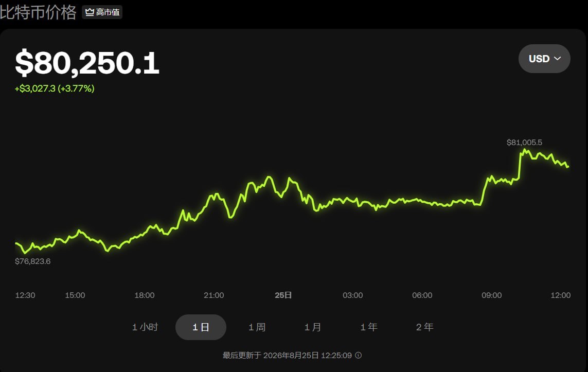Select the 1 日 time range
Screen dimensions: 588x372
(x=201, y=327)
